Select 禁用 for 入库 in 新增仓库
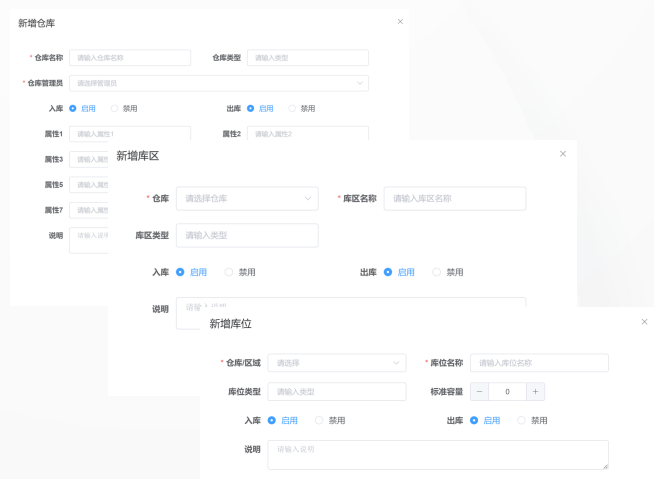This screenshot has width=654, height=479. click(115, 108)
